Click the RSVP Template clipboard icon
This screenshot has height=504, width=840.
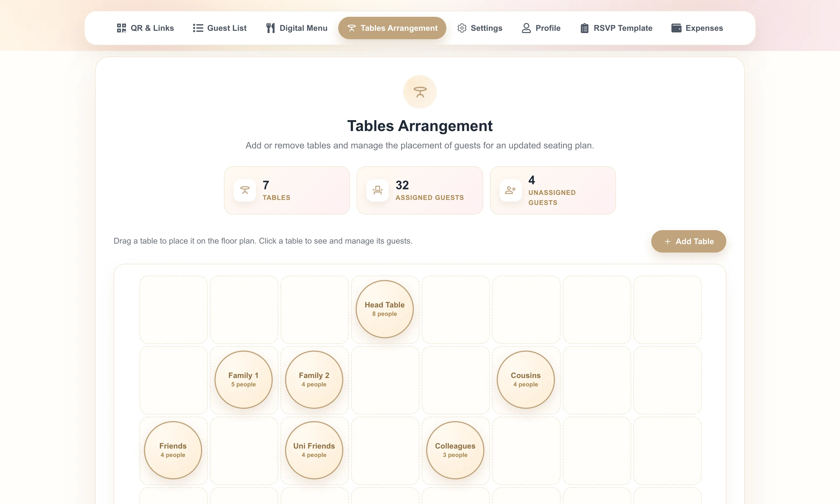pos(584,28)
